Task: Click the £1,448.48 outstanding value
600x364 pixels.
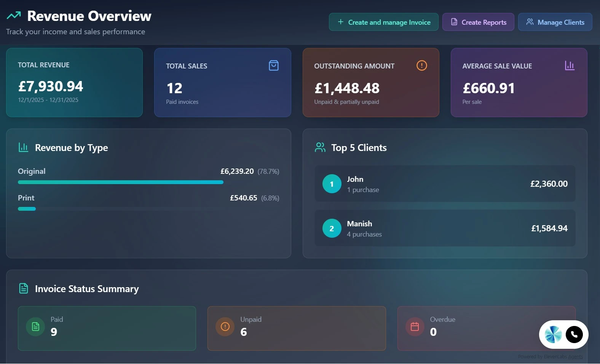Action: [347, 88]
